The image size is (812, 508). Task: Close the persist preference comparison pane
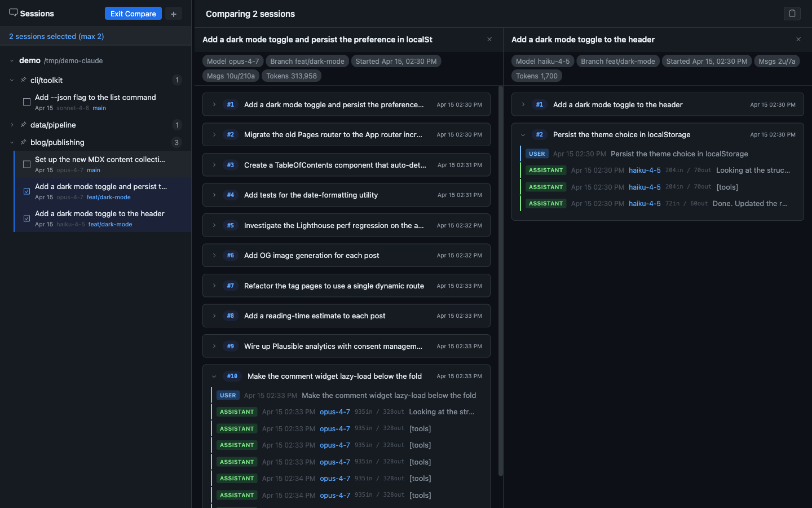pyautogui.click(x=489, y=40)
